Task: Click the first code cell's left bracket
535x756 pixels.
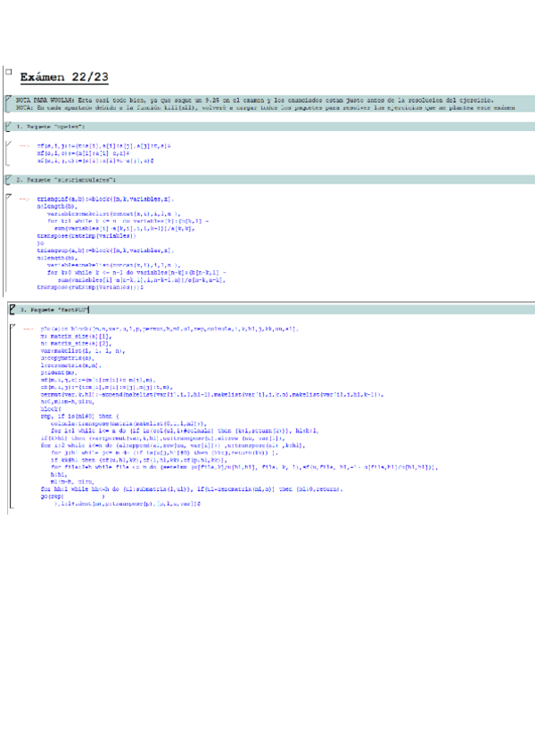Action: pos(7,153)
